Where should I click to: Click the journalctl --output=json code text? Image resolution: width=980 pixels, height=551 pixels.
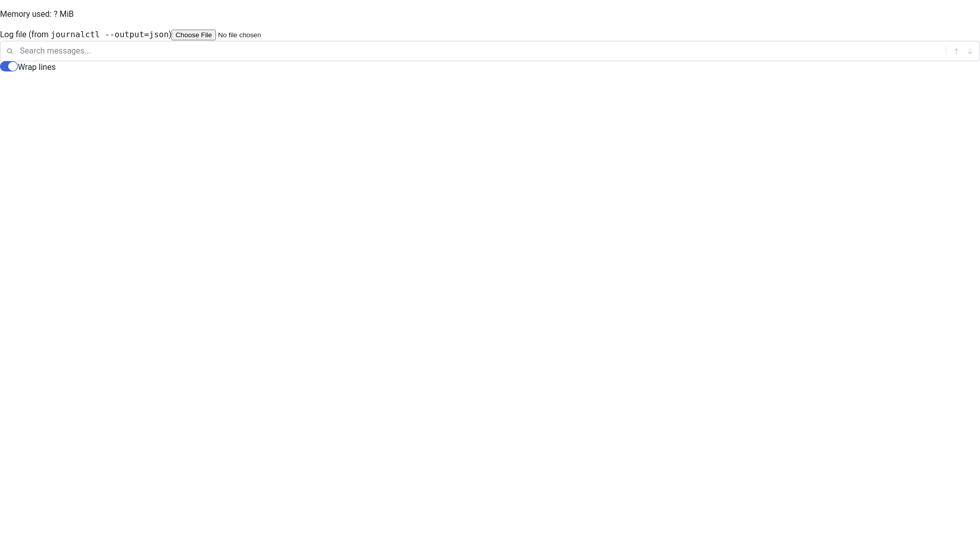tap(110, 35)
